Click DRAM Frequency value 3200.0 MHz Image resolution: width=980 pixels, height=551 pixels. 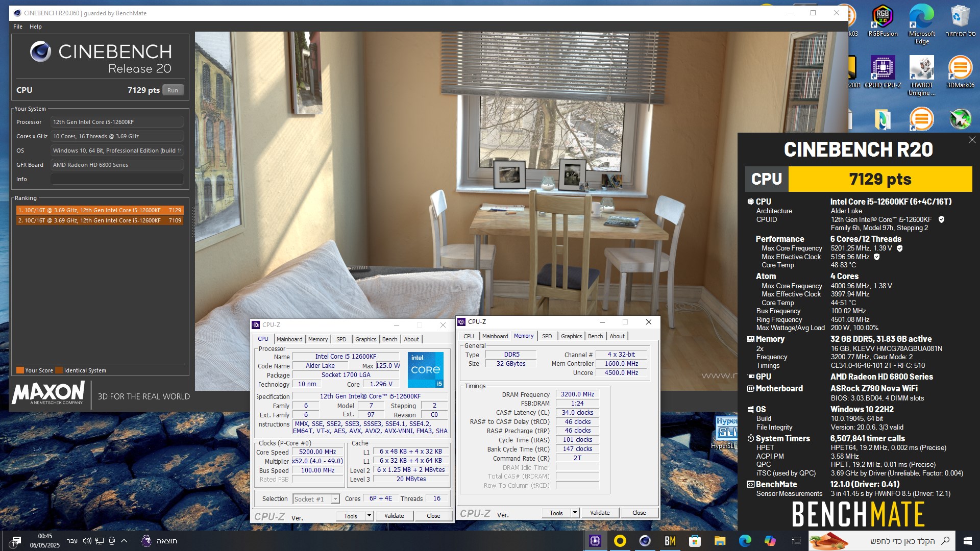(577, 394)
